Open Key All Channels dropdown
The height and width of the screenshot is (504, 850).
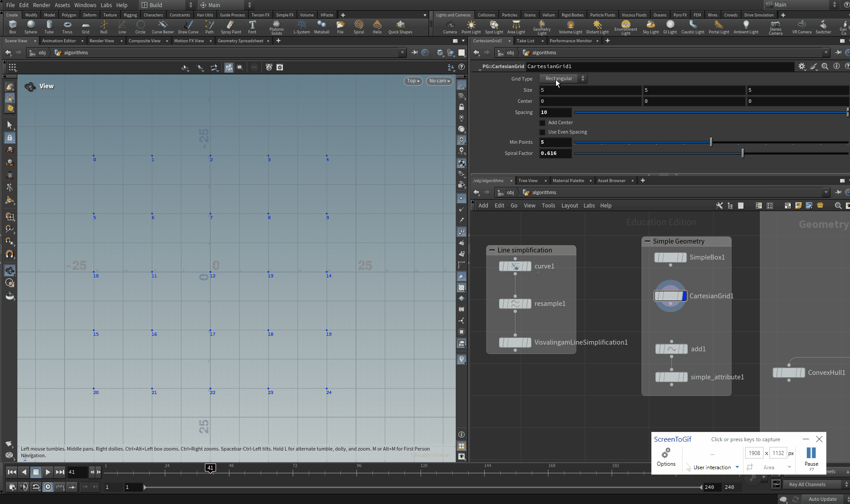(x=816, y=484)
